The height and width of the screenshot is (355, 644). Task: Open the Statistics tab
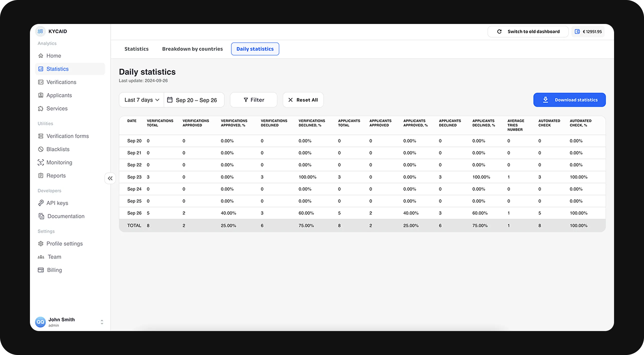coord(137,49)
